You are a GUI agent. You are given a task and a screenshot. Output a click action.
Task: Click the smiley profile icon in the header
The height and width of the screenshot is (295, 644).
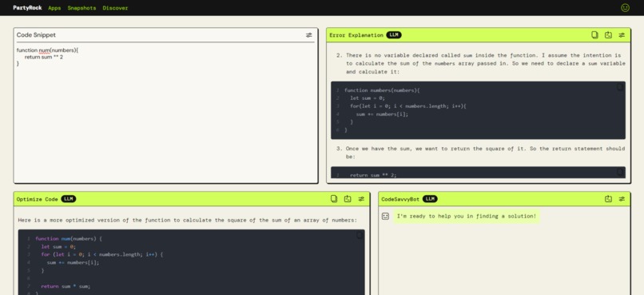(x=625, y=7)
